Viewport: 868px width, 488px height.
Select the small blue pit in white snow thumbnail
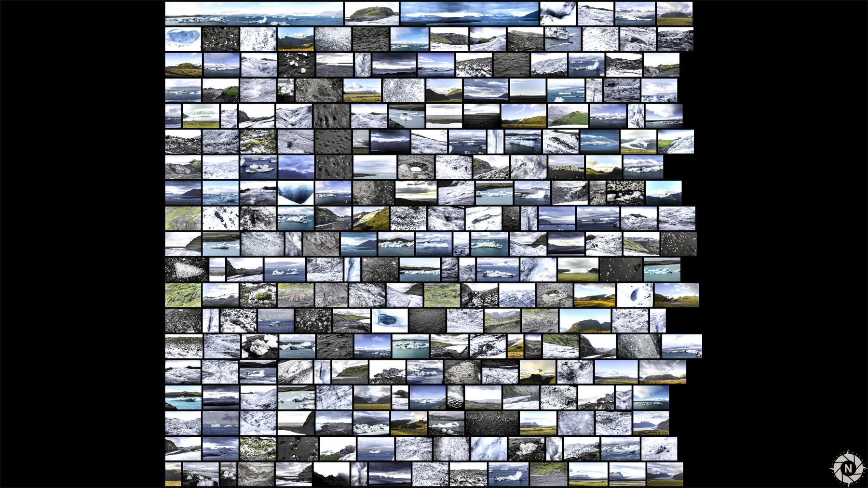pos(635,295)
